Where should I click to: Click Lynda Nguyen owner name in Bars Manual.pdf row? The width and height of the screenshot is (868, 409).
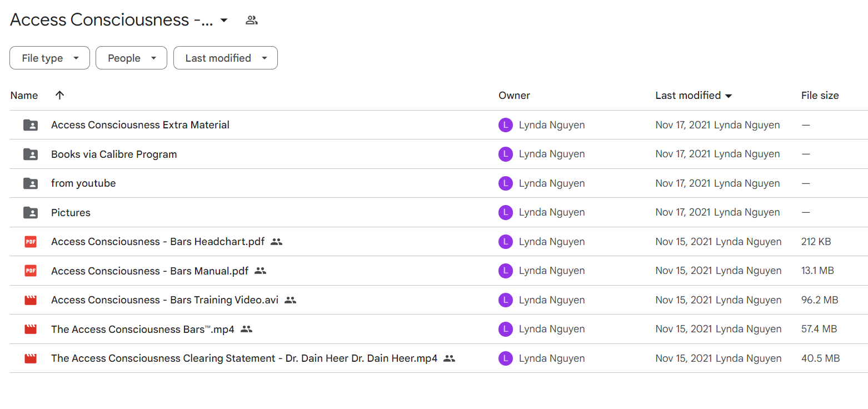tap(552, 271)
